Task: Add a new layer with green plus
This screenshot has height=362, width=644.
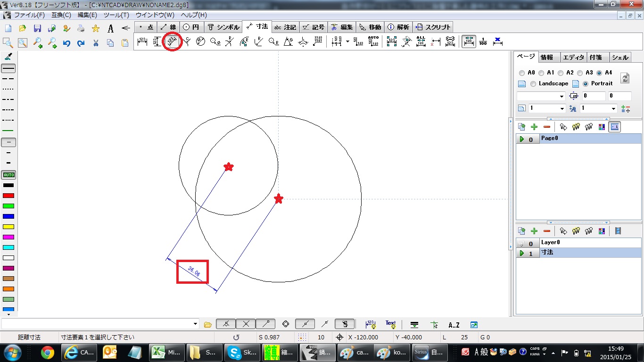Action: tap(534, 231)
